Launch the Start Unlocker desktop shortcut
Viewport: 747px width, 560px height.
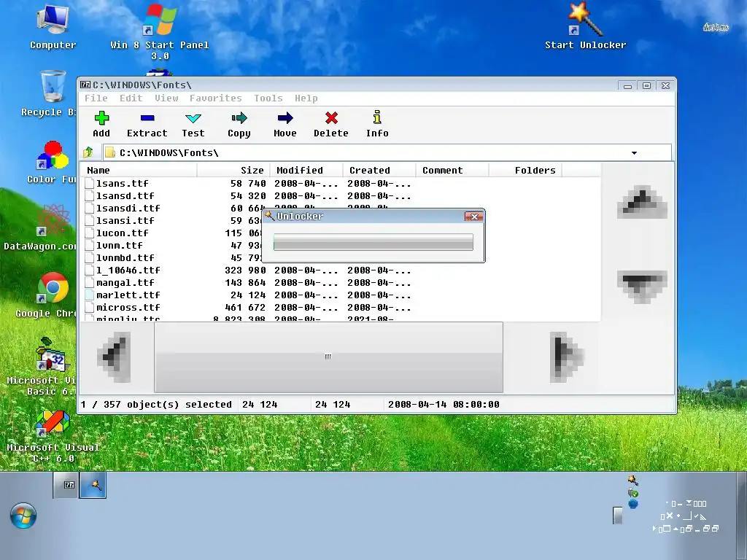(x=586, y=26)
